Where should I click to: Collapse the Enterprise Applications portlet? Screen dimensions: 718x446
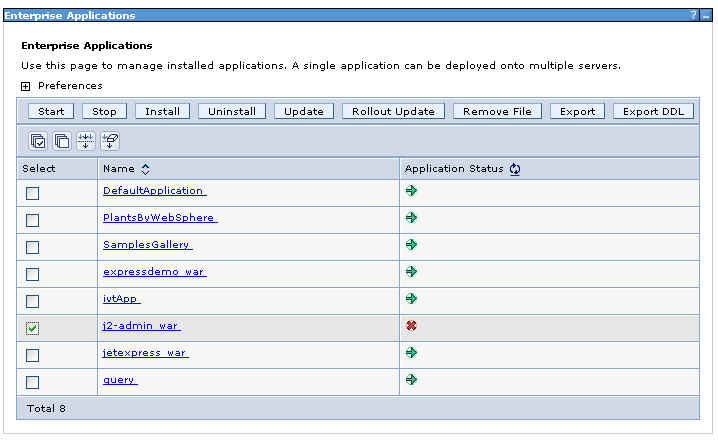(705, 16)
